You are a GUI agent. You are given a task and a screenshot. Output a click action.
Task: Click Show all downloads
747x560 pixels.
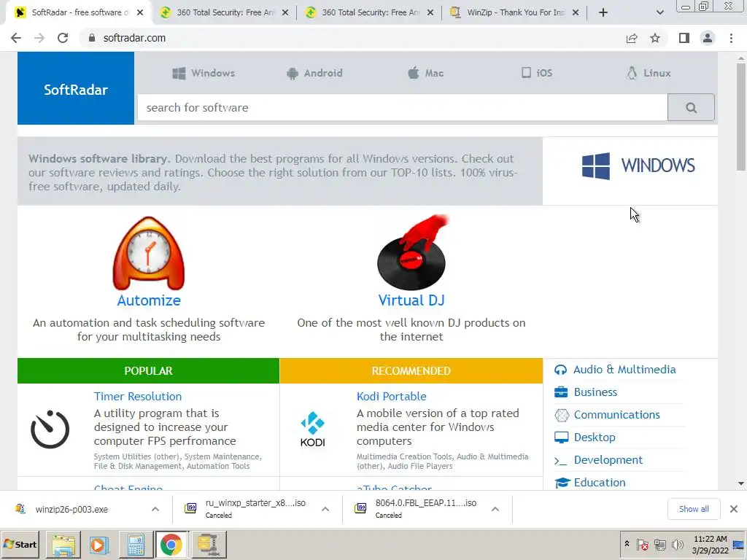point(694,509)
